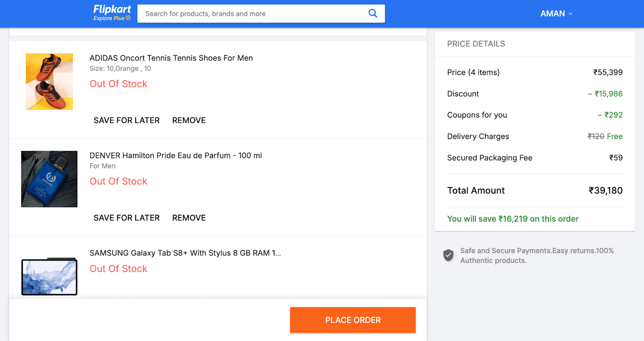Click the PLACE ORDER button
Screen dimensions: 644x341
pyautogui.click(x=353, y=320)
